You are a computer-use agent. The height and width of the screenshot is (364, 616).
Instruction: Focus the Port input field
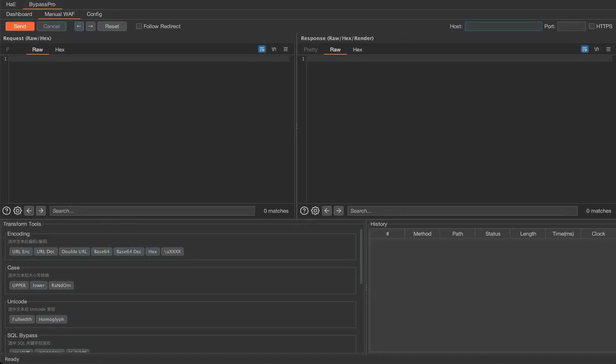[571, 26]
